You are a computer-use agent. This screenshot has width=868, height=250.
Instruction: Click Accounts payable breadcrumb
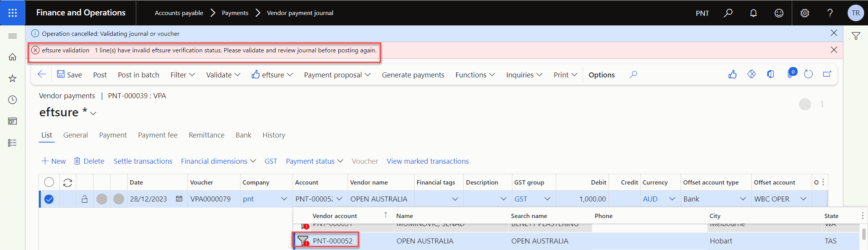179,13
